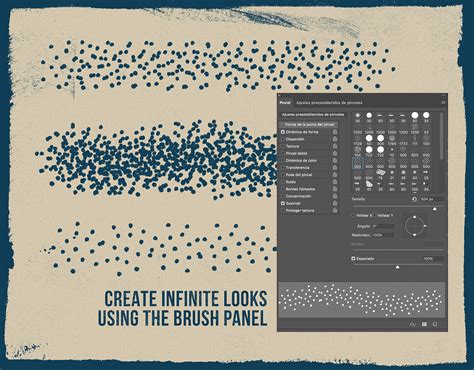This screenshot has width=474, height=370.
Task: Pick the 61 brush tip
Action: pos(369,186)
